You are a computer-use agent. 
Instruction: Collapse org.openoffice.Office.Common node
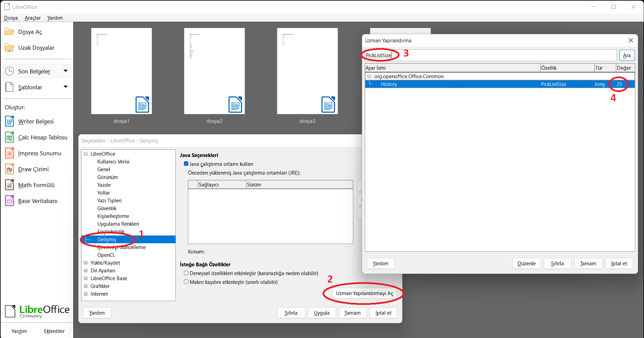[369, 76]
